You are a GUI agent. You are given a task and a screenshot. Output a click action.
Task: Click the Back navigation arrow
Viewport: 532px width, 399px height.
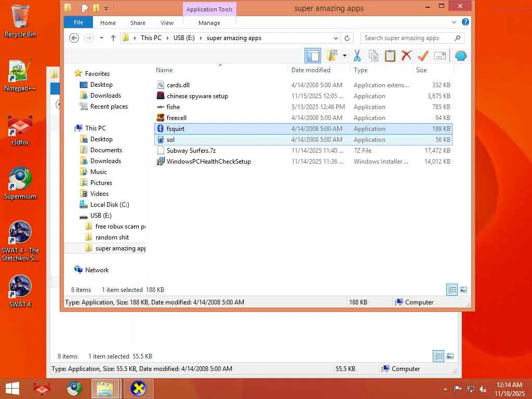(x=74, y=37)
